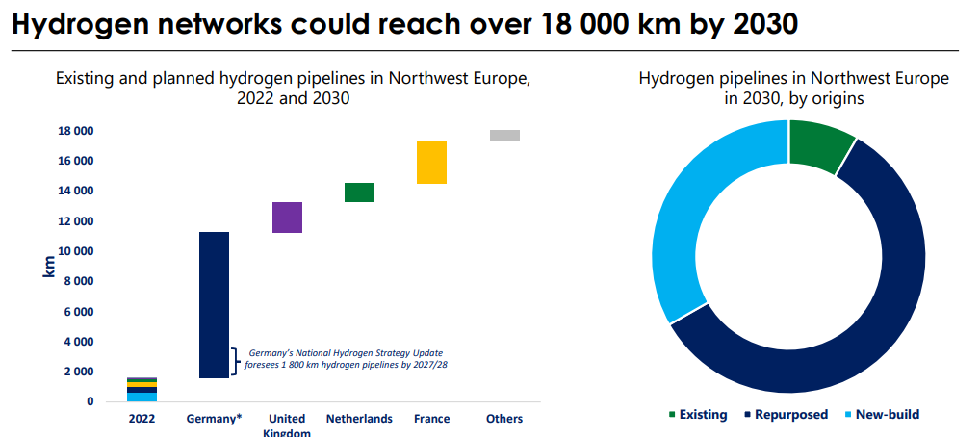The height and width of the screenshot is (437, 980).
Task: Click the 'Others' axis label
Action: pos(504,419)
